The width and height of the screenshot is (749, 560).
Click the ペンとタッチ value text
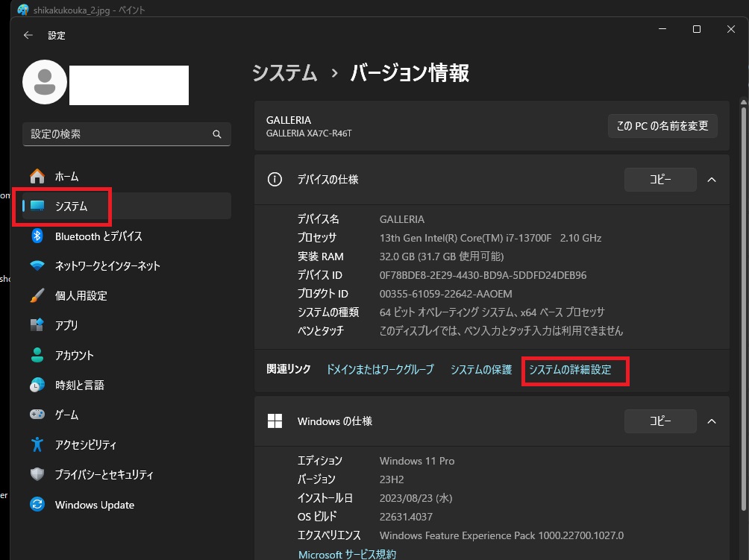click(x=501, y=331)
